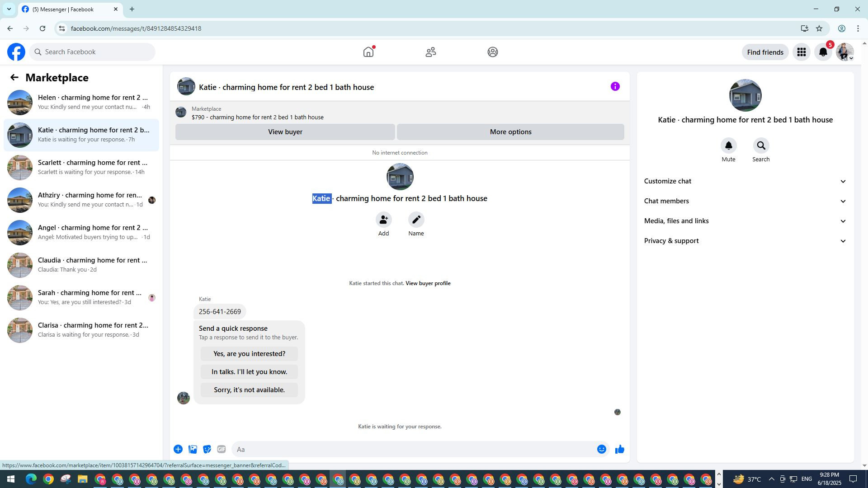
Task: Launch Microsoft Edge from the taskbar
Action: (x=31, y=479)
